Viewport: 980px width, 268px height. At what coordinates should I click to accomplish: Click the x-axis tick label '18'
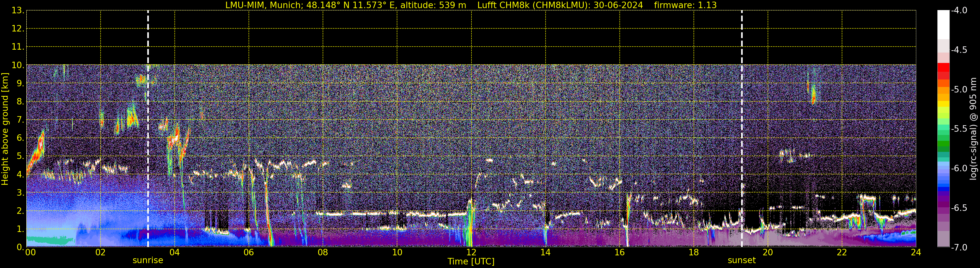coord(694,252)
